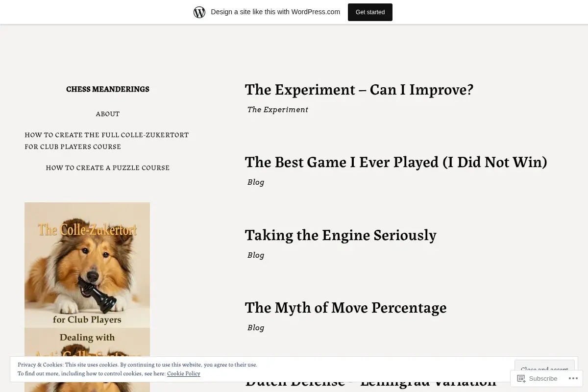This screenshot has height=392, width=588.
Task: Click the Colle-Zukertort for Club Players book cover
Action: [87, 265]
